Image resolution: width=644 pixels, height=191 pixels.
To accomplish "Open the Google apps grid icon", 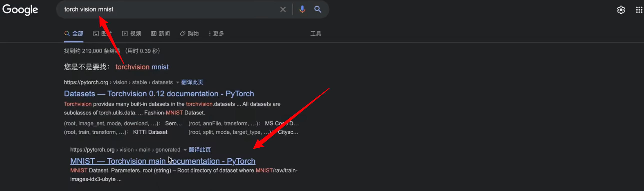I will pyautogui.click(x=639, y=10).
